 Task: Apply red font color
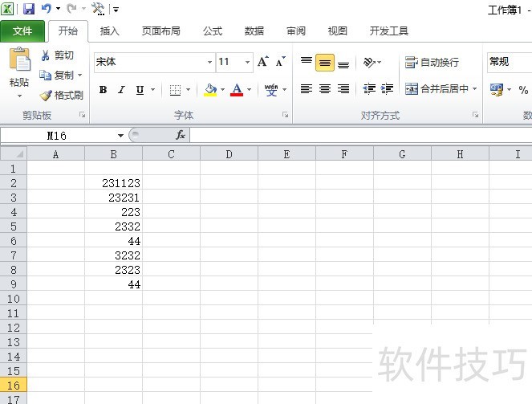coord(237,90)
